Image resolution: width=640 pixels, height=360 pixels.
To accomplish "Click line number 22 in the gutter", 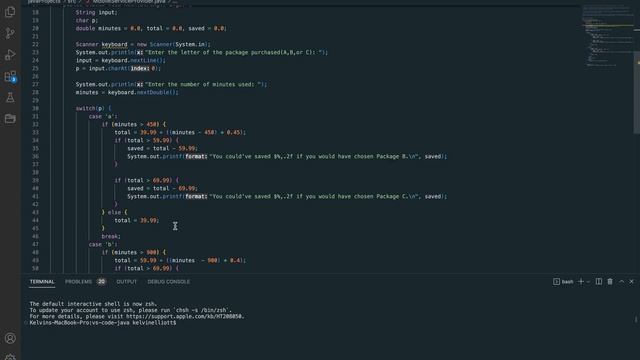I will pos(36,44).
